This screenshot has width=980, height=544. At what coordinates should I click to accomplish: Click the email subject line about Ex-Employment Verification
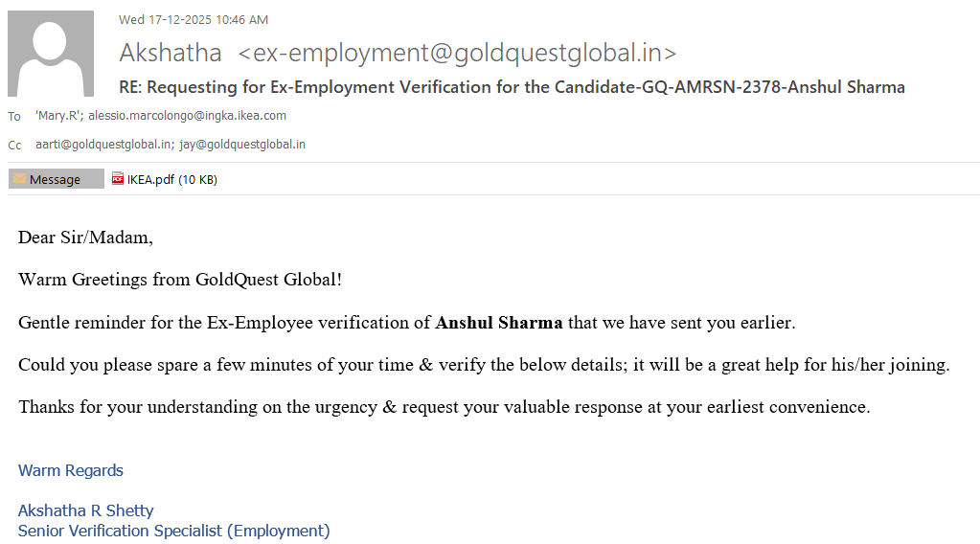click(512, 87)
